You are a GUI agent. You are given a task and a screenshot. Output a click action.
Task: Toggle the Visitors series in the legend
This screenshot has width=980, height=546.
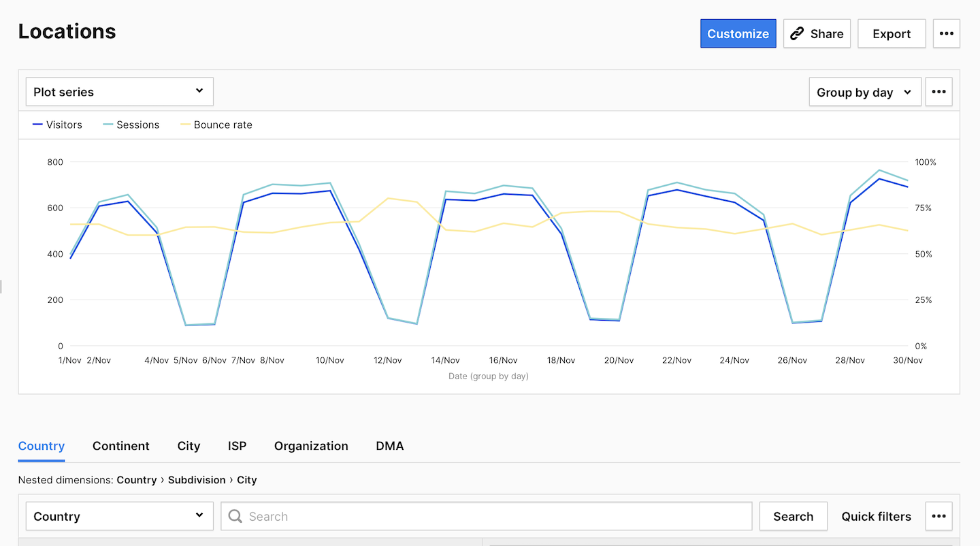coord(57,125)
